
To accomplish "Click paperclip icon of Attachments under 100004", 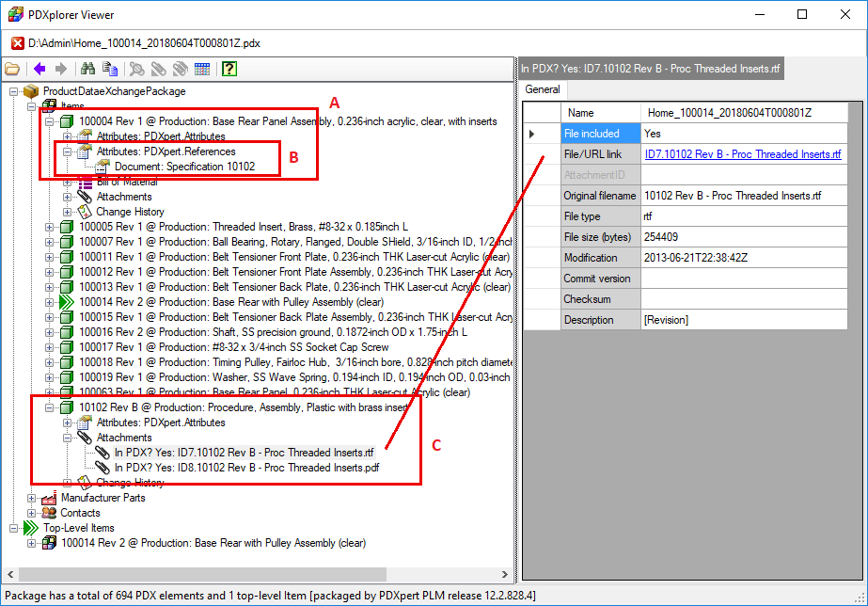I will (84, 196).
